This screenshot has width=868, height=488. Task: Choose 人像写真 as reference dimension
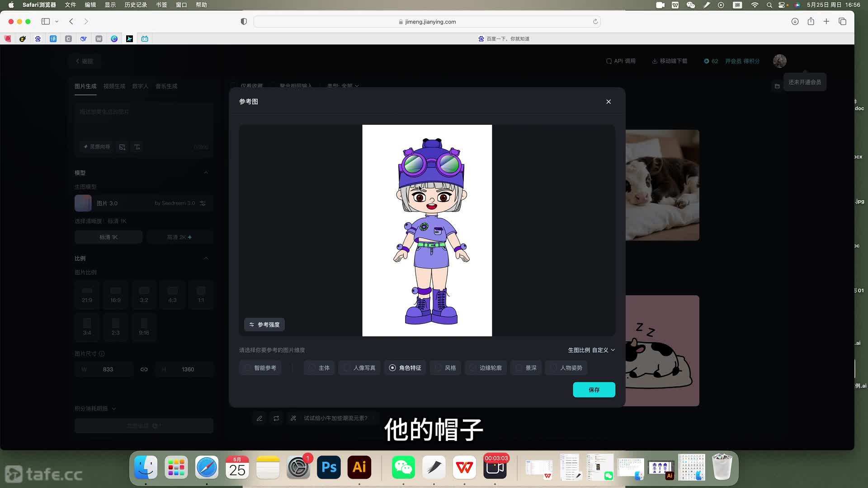360,368
